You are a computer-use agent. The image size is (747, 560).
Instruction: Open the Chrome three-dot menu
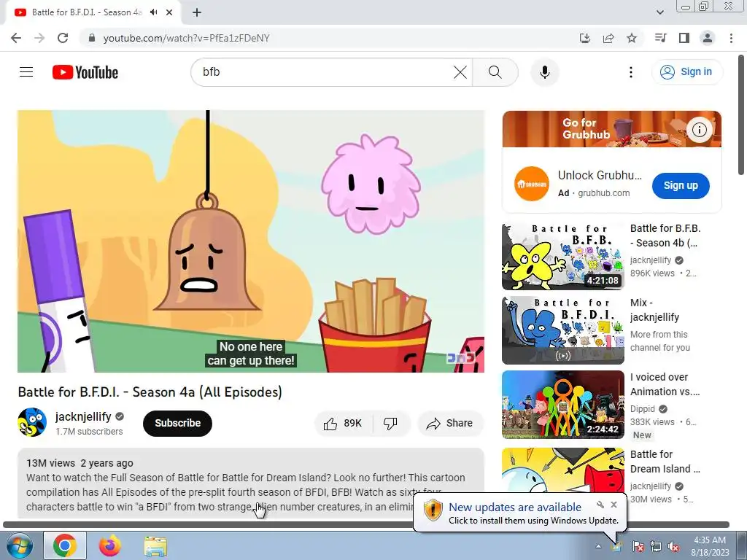731,38
